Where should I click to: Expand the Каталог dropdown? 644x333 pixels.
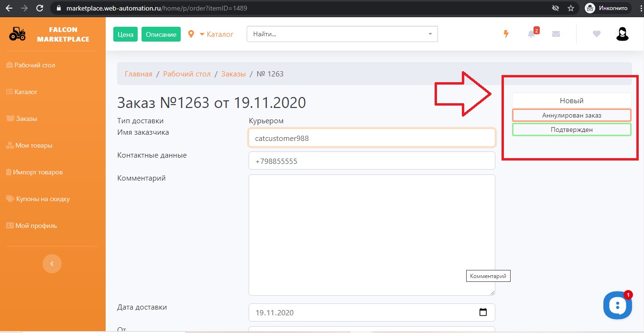[x=217, y=34]
